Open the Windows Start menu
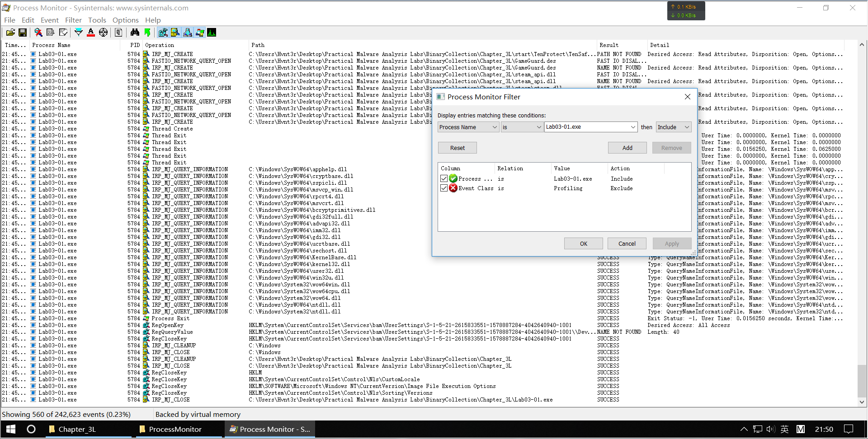Image resolution: width=868 pixels, height=439 pixels. (x=11, y=429)
